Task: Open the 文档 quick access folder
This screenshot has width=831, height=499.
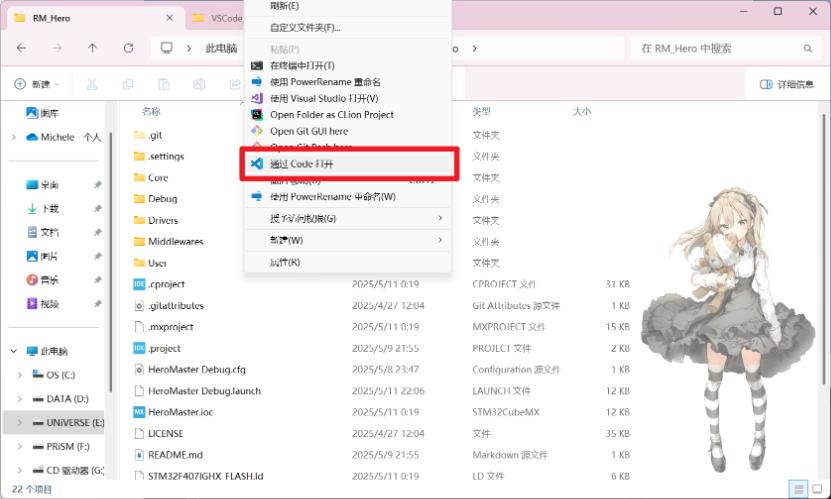Action: 42,233
